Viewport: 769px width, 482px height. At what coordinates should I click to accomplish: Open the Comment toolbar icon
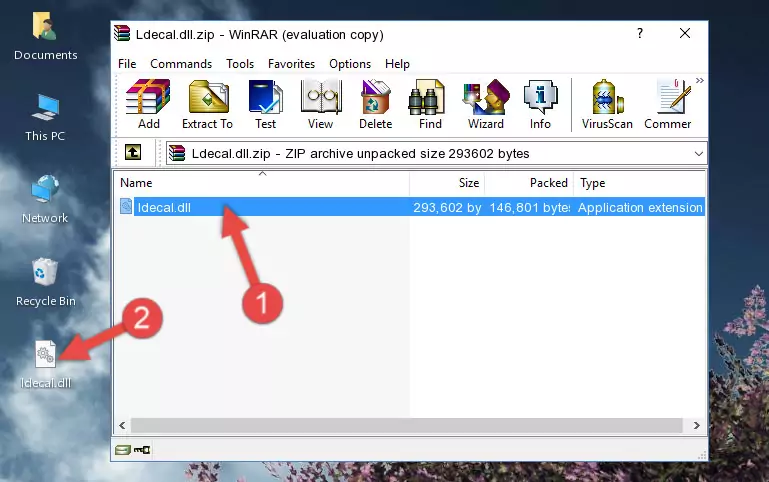[668, 104]
